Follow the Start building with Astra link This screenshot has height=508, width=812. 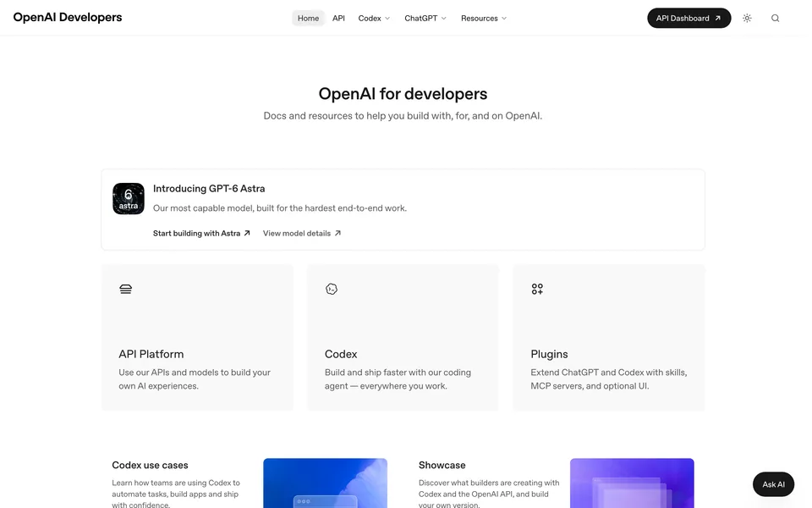pos(201,234)
